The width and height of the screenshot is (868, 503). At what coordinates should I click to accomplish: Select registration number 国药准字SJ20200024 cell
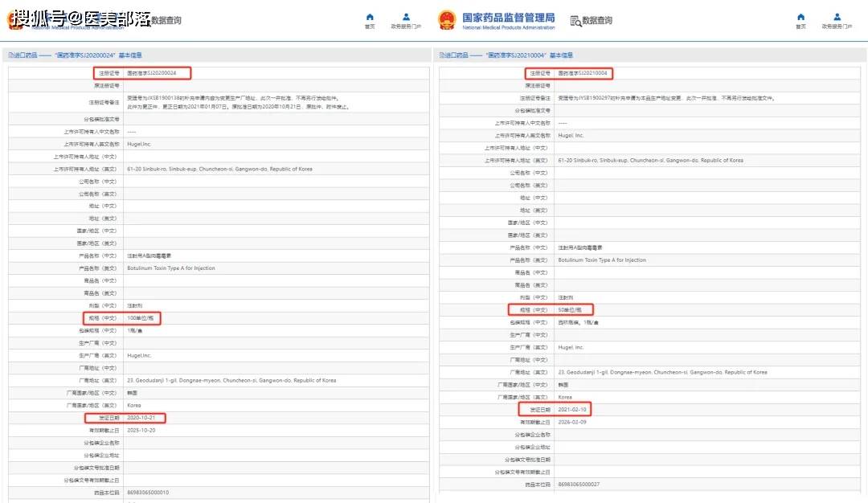click(151, 73)
